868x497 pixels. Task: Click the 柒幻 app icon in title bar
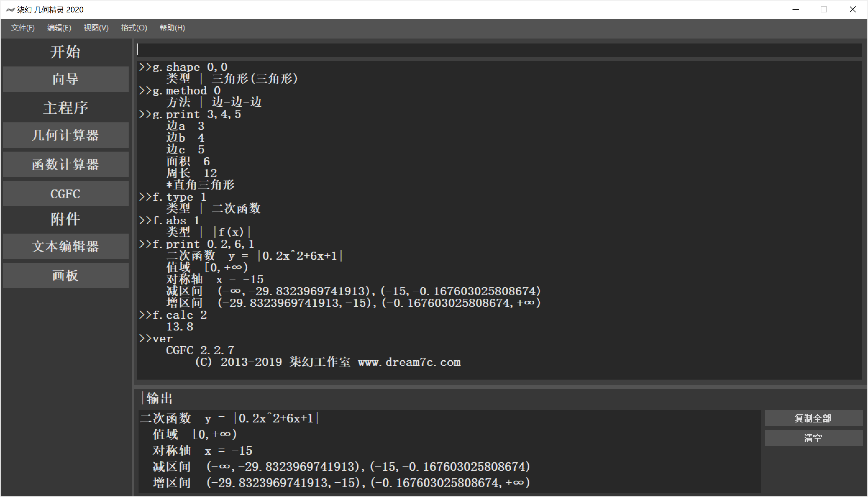tap(10, 10)
